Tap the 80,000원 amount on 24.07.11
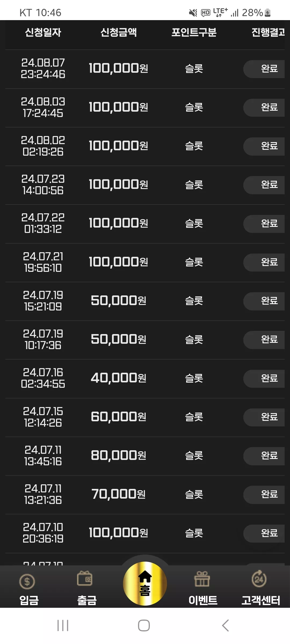The image size is (290, 644). [x=118, y=455]
